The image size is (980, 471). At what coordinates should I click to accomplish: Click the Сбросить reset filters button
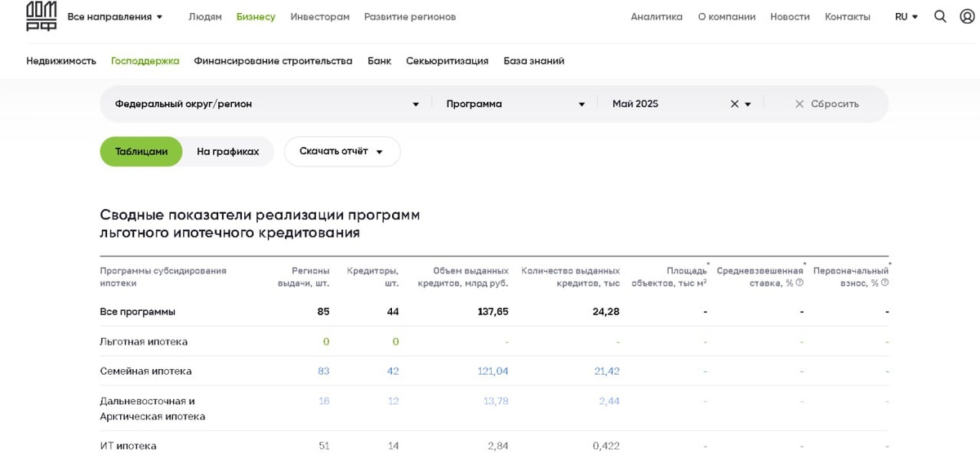click(x=826, y=104)
